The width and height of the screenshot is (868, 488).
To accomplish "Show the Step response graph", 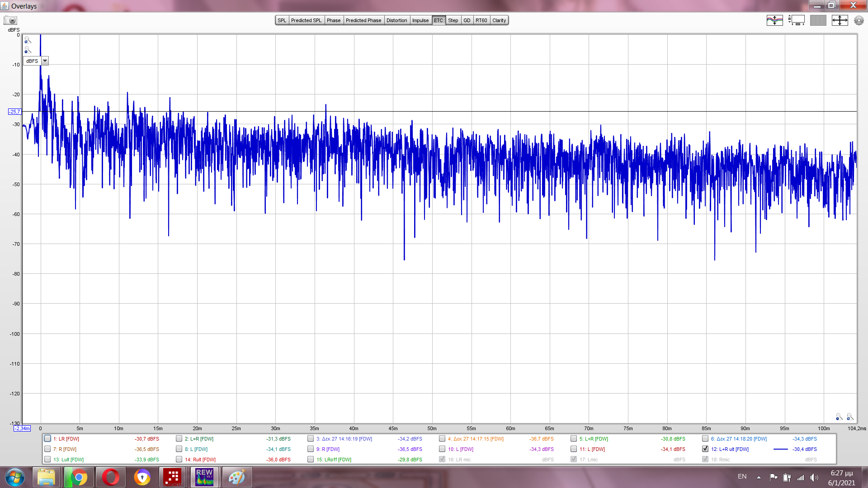I will pos(453,20).
